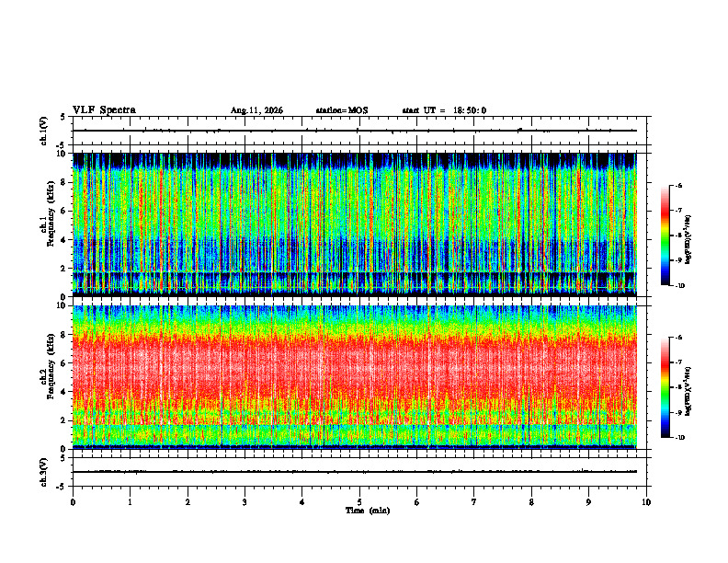Click the ch.2 spectrogram colorbar
The width and height of the screenshot is (728, 563).
(x=665, y=387)
